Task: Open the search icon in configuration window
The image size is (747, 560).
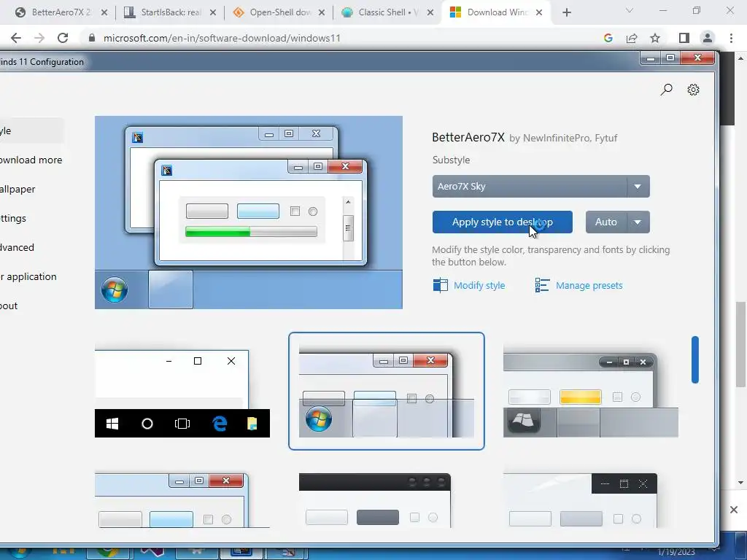Action: [666, 90]
